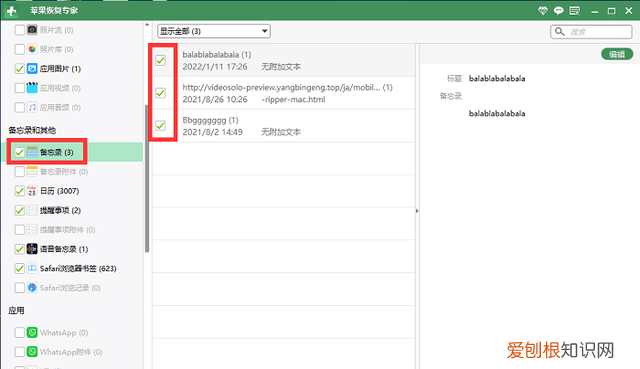Select the 提醒事项 (2) category

click(60, 211)
